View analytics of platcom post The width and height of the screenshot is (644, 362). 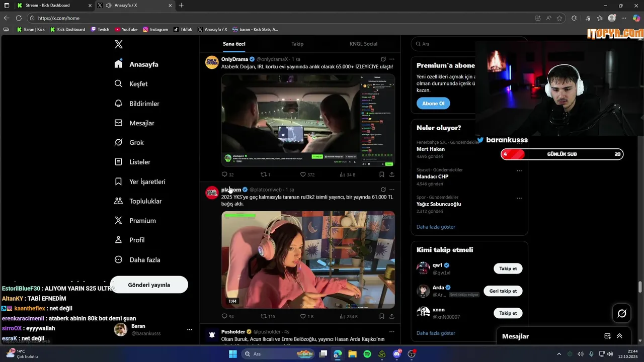click(x=348, y=316)
